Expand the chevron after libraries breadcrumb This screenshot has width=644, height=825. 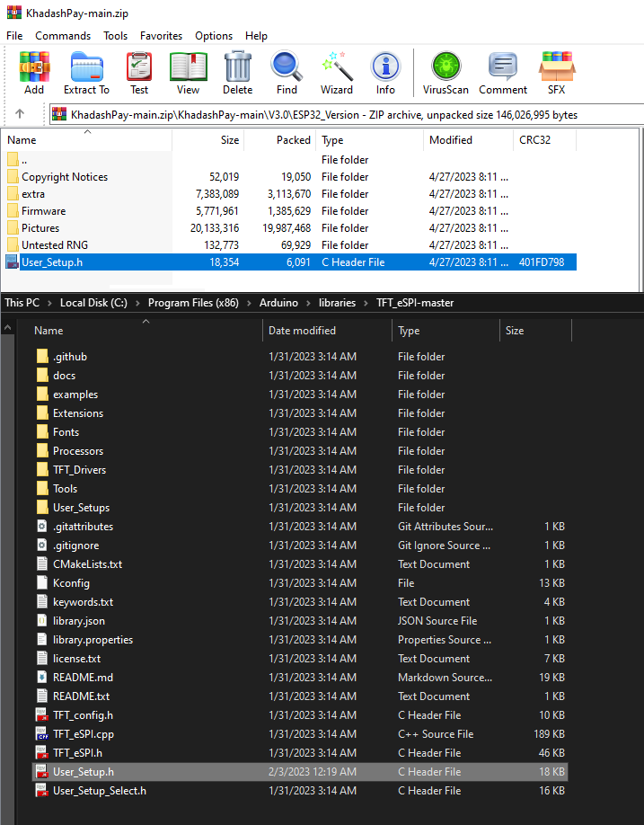click(x=366, y=303)
